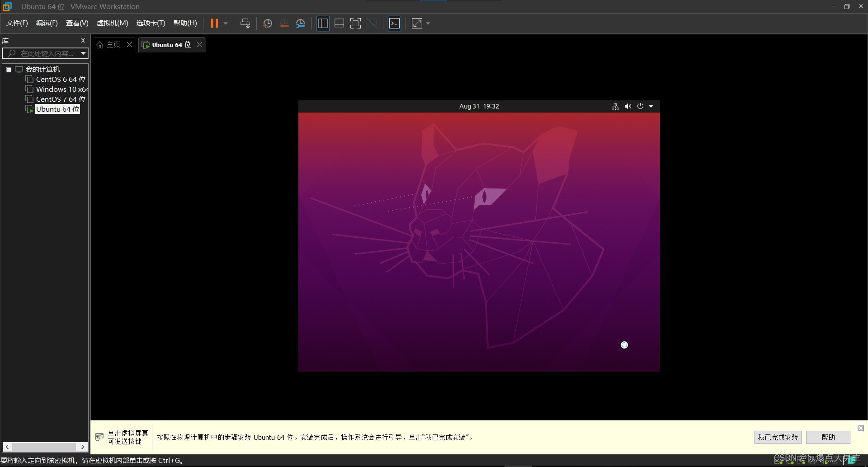Enter full screen mode
Image resolution: width=868 pixels, height=467 pixels.
pyautogui.click(x=356, y=24)
